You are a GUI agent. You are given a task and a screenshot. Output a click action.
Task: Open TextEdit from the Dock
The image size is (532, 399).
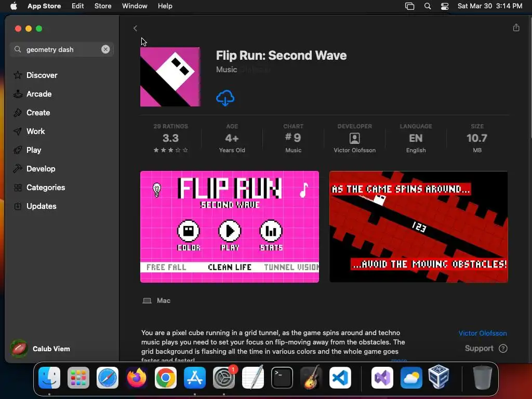tap(253, 378)
